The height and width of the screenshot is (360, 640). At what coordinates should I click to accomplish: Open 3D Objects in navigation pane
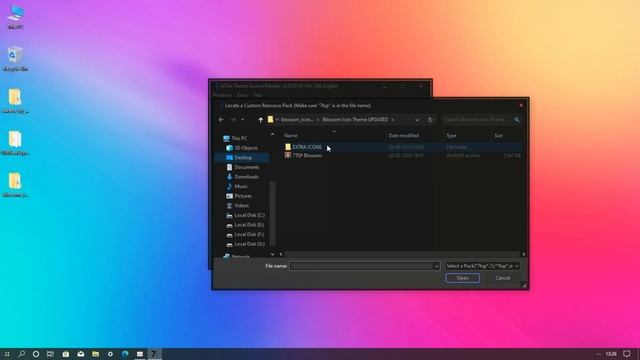(246, 148)
